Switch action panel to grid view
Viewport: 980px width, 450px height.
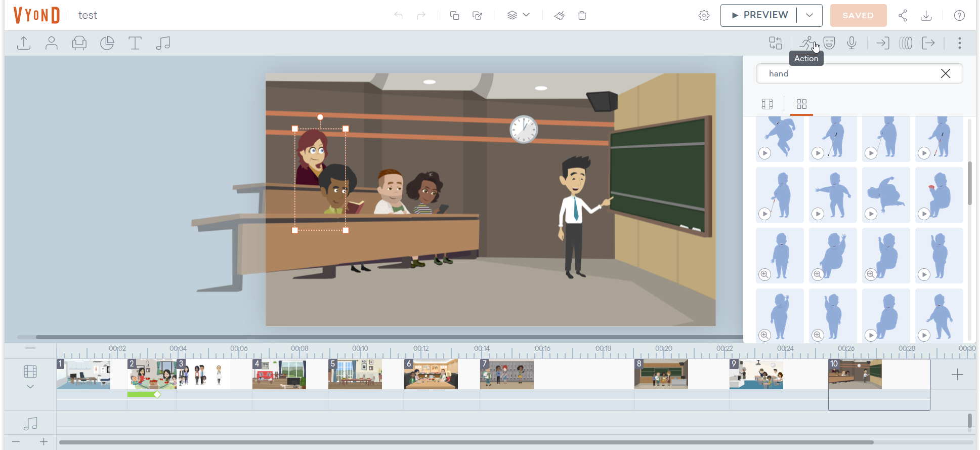801,104
